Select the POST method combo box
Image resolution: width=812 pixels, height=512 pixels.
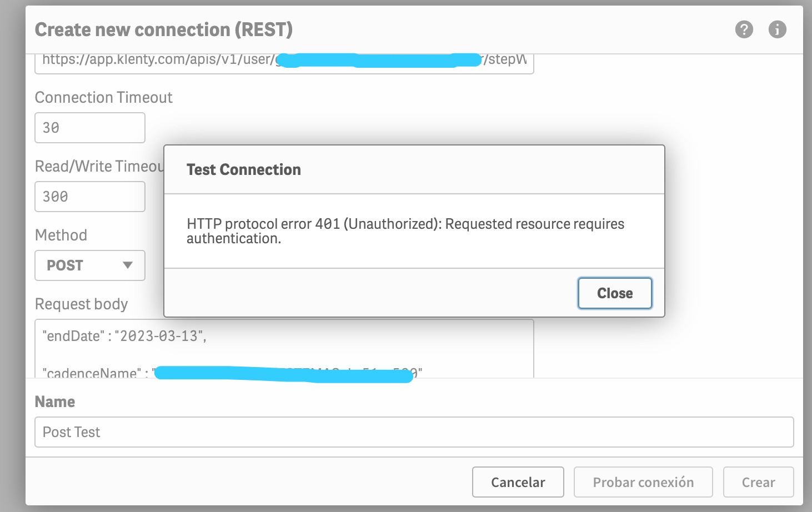89,265
